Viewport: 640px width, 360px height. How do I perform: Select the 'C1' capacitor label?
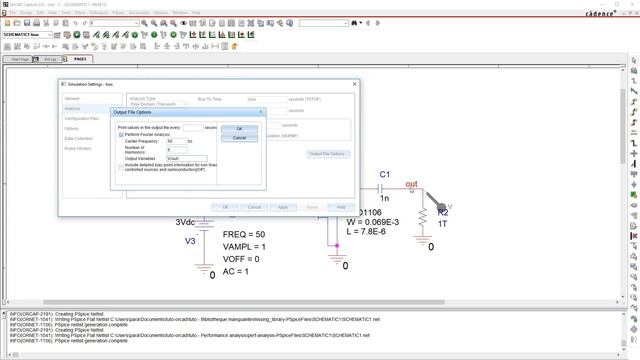pos(384,174)
